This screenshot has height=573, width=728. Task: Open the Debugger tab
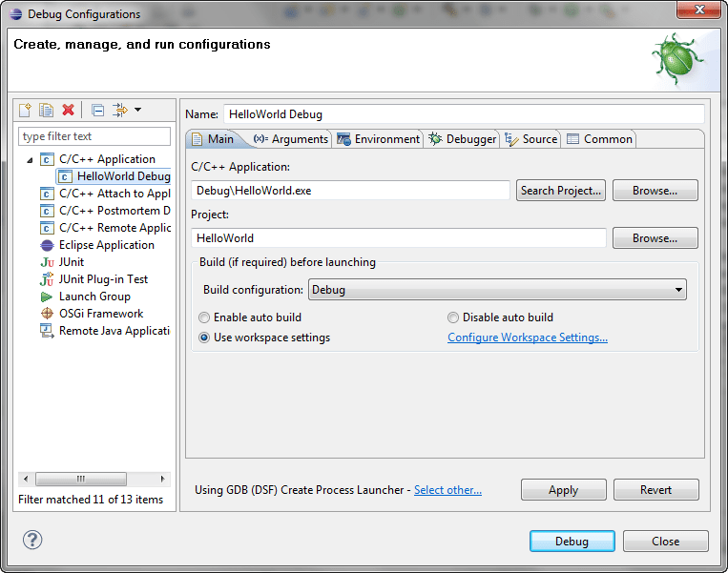coord(462,139)
